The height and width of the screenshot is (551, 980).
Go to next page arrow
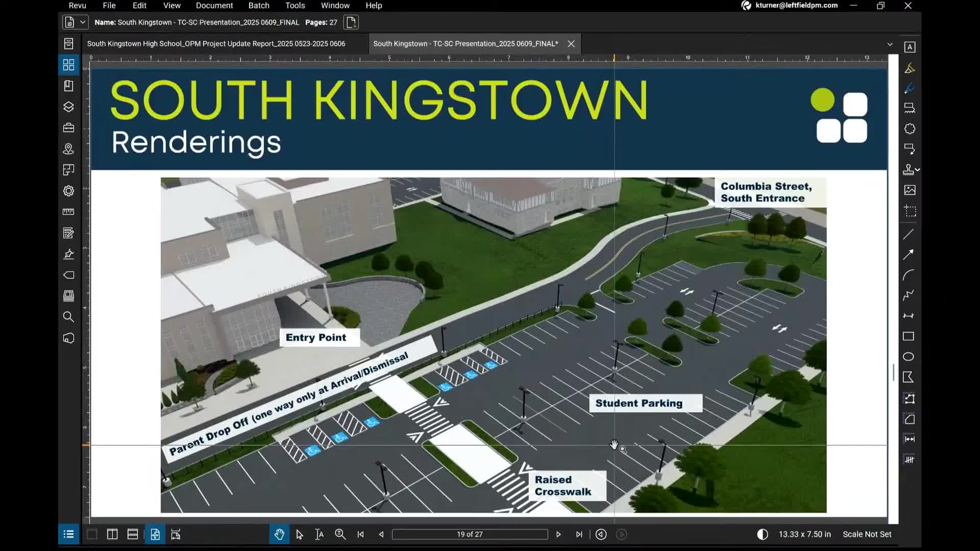558,534
